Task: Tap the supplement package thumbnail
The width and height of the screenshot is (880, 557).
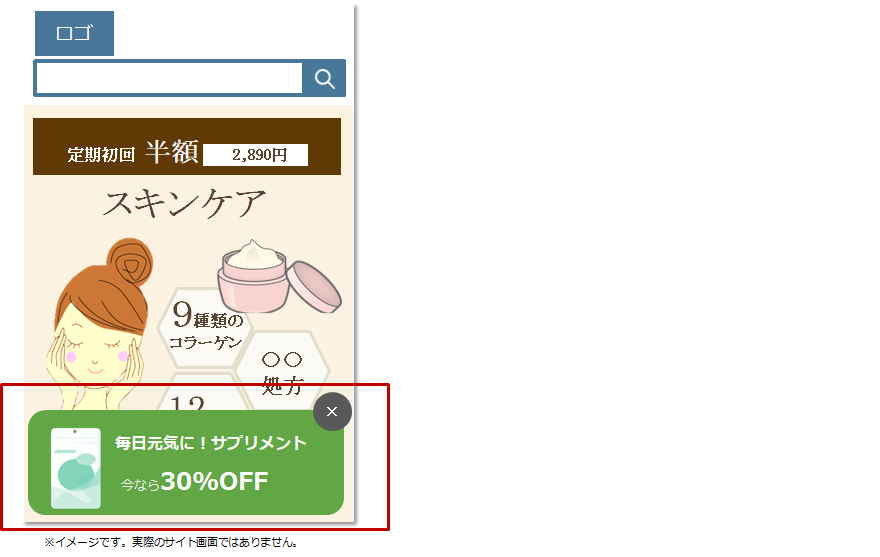Action: pos(76,468)
